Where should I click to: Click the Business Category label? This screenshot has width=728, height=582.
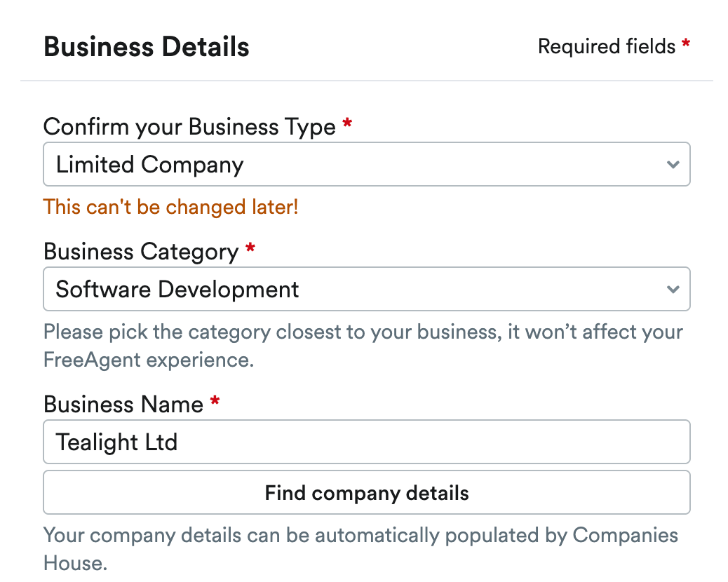pos(141,251)
